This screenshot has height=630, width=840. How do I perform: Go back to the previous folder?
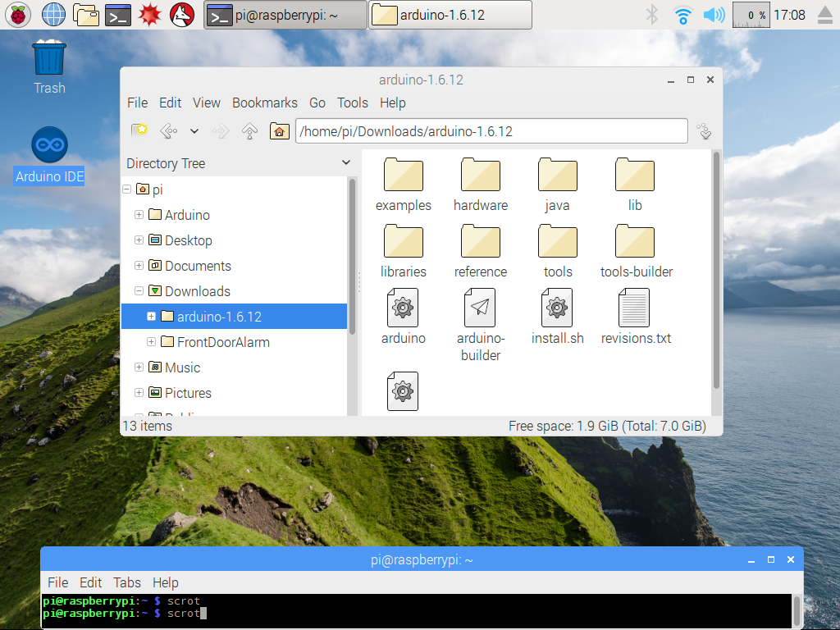coord(168,130)
